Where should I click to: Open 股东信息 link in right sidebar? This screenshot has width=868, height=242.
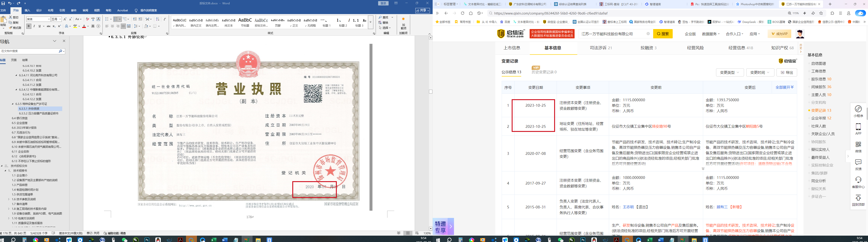821,79
